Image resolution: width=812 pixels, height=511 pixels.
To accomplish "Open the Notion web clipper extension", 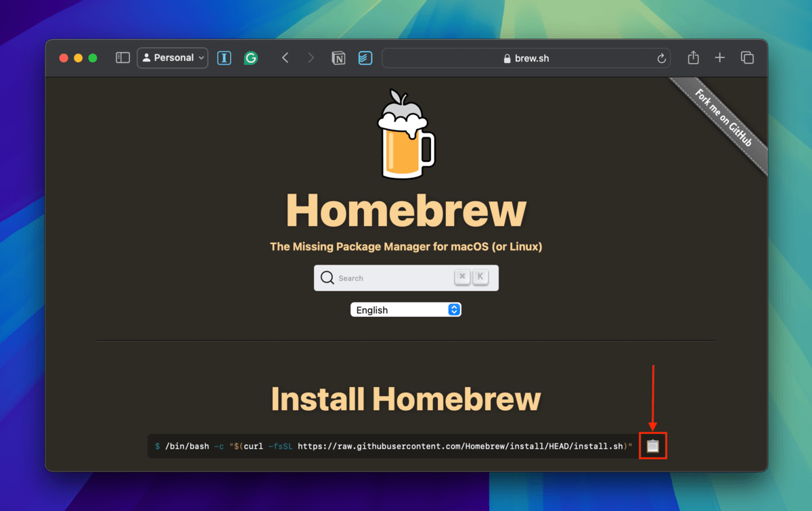I will [338, 58].
